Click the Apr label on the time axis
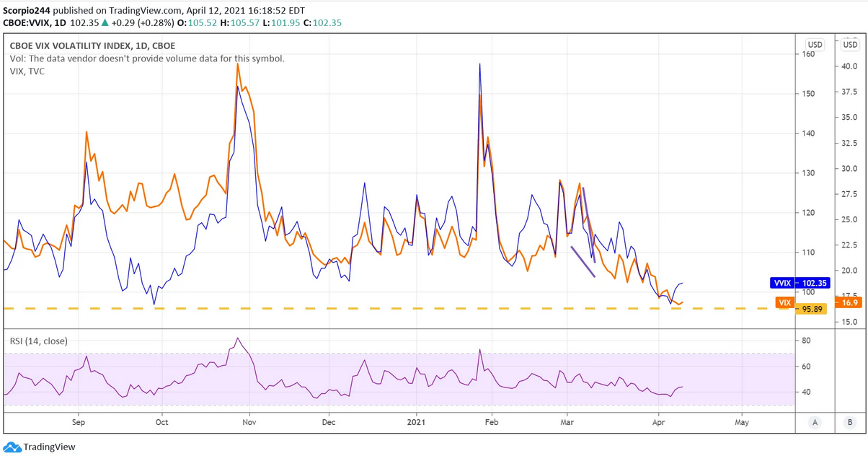The height and width of the screenshot is (456, 868). coord(657,422)
